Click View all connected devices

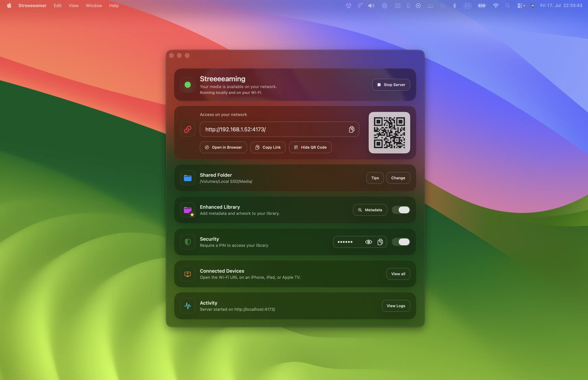coord(398,274)
